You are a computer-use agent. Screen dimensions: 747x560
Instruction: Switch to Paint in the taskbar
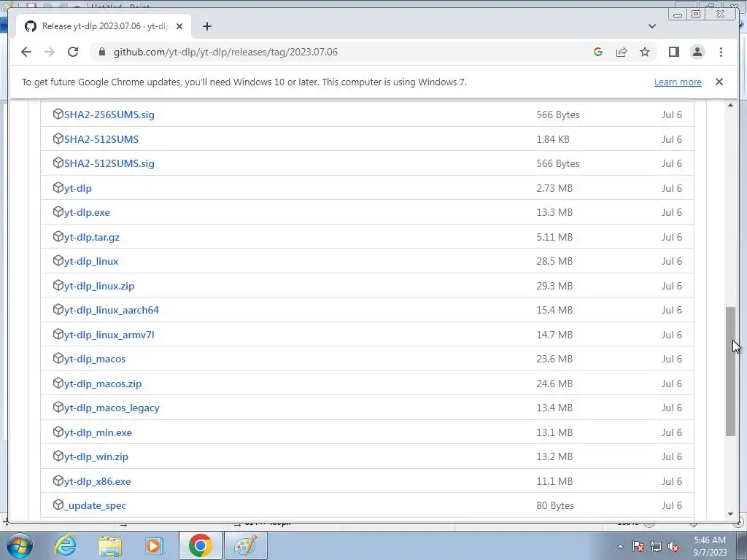coord(245,545)
